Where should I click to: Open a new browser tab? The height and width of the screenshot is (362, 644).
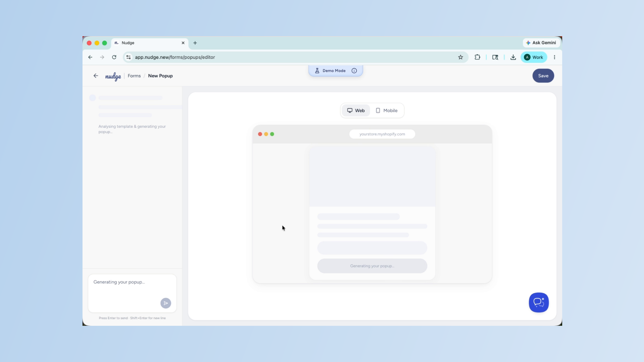tap(195, 43)
